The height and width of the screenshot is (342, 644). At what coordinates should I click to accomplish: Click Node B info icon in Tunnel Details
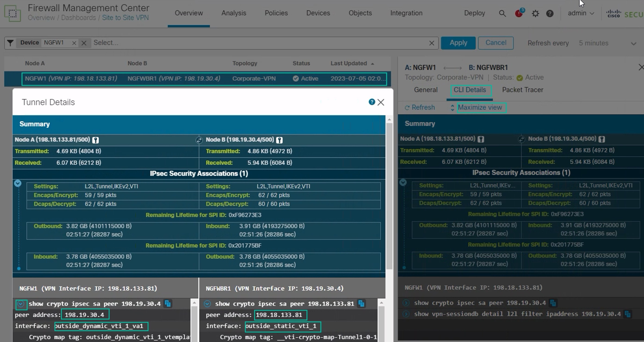coord(279,140)
